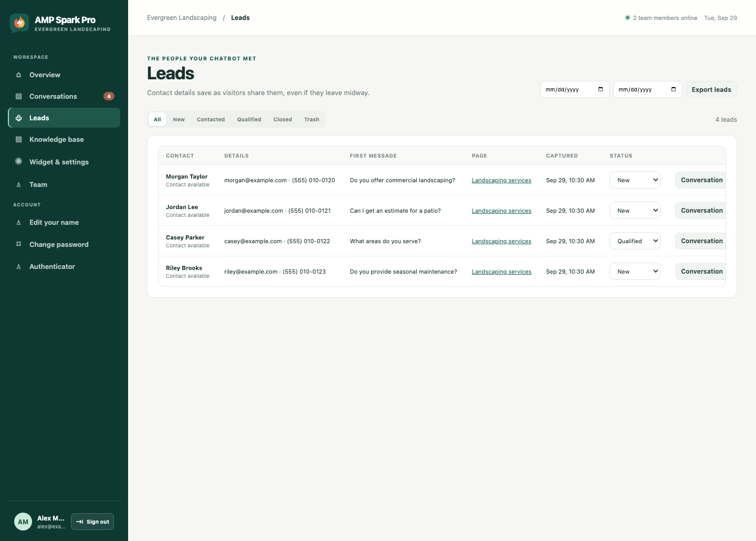Click the '4 leads' count text
This screenshot has height=541, width=756.
[726, 120]
